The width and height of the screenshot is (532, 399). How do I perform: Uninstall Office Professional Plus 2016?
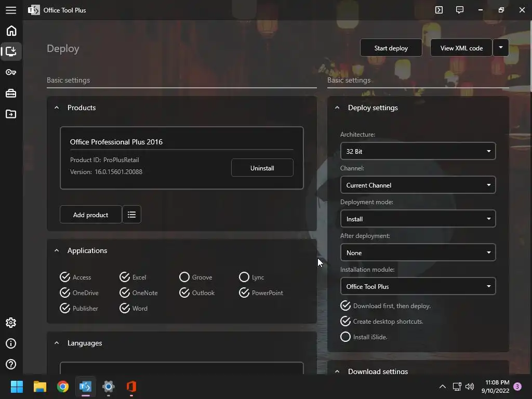(262, 168)
